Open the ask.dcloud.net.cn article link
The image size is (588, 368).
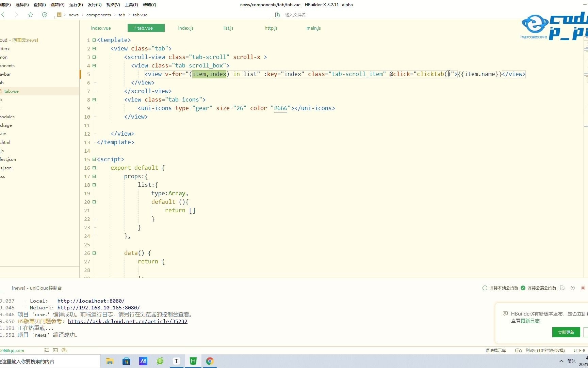pos(128,321)
